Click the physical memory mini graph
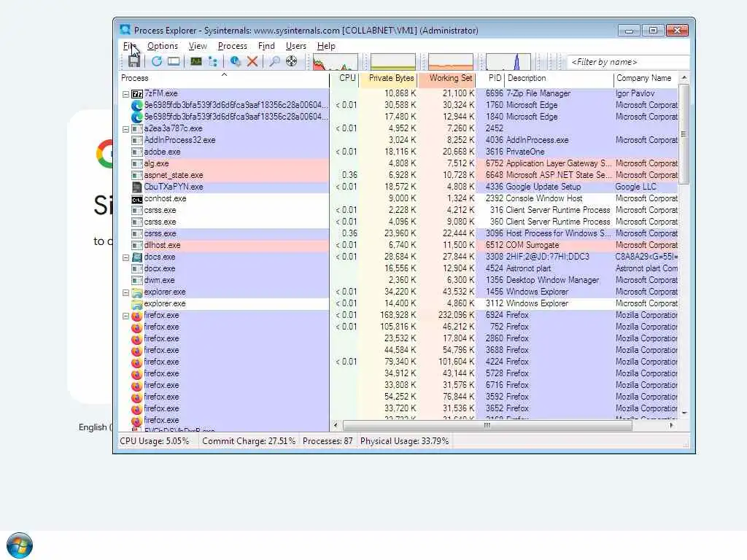747x560 pixels. coord(451,62)
